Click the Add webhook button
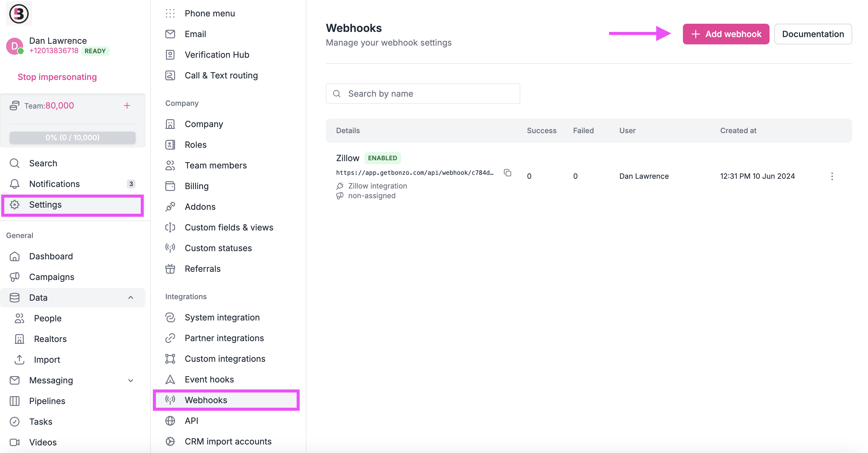Image resolution: width=868 pixels, height=453 pixels. 726,34
